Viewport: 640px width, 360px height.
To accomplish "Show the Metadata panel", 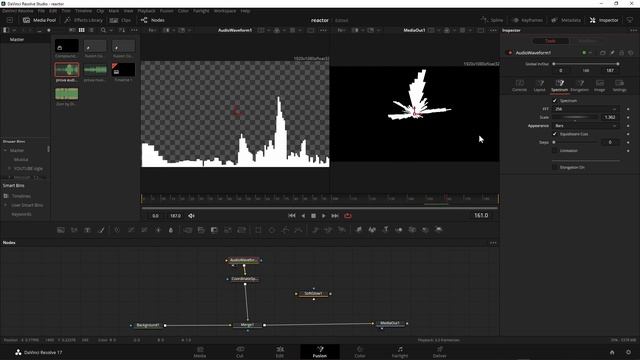I will [x=566, y=20].
